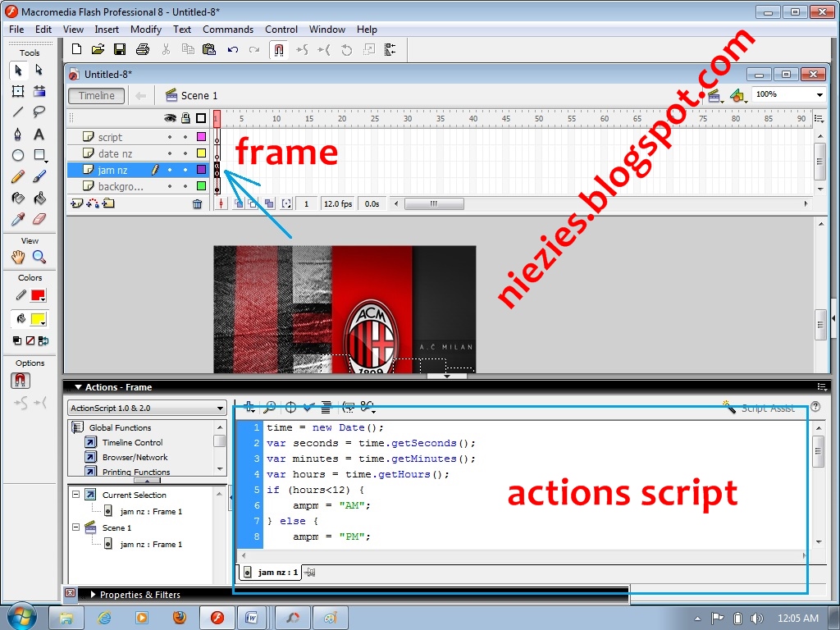Click the Find icon in Actions panel
840x630 pixels.
269,407
